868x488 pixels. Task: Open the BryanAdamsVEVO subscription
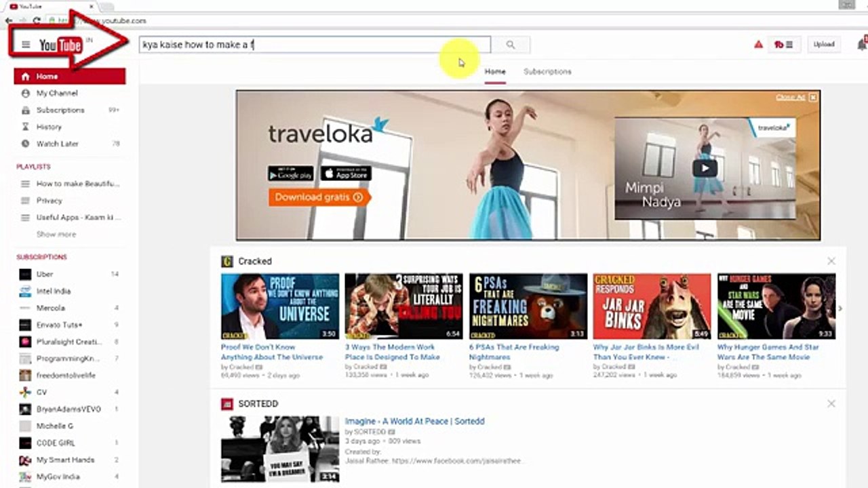click(x=69, y=409)
